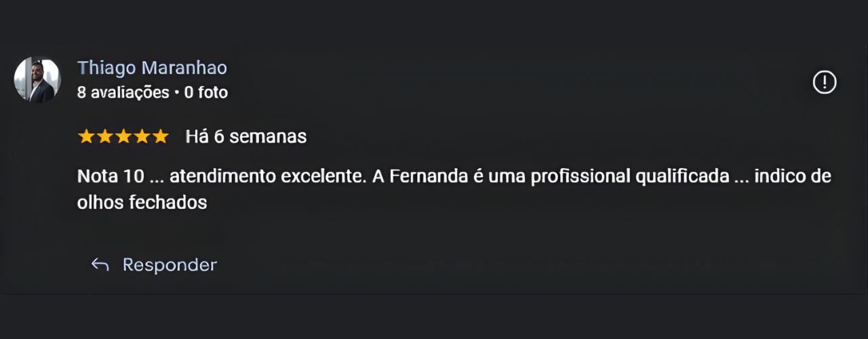This screenshot has width=868, height=339.
Task: Click the first rating star
Action: 86,137
